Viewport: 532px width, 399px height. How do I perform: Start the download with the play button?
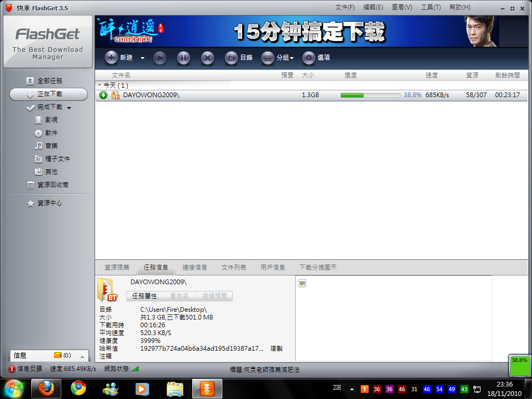pyautogui.click(x=159, y=58)
